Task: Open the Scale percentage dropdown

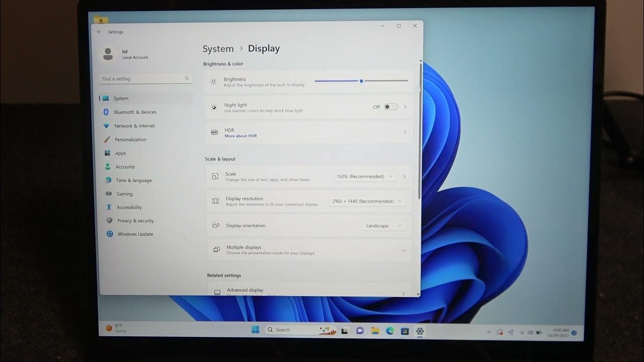Action: click(364, 176)
